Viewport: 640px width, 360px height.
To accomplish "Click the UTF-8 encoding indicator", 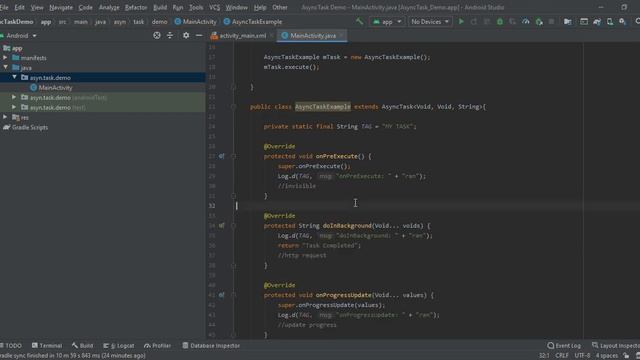I will click(x=582, y=356).
